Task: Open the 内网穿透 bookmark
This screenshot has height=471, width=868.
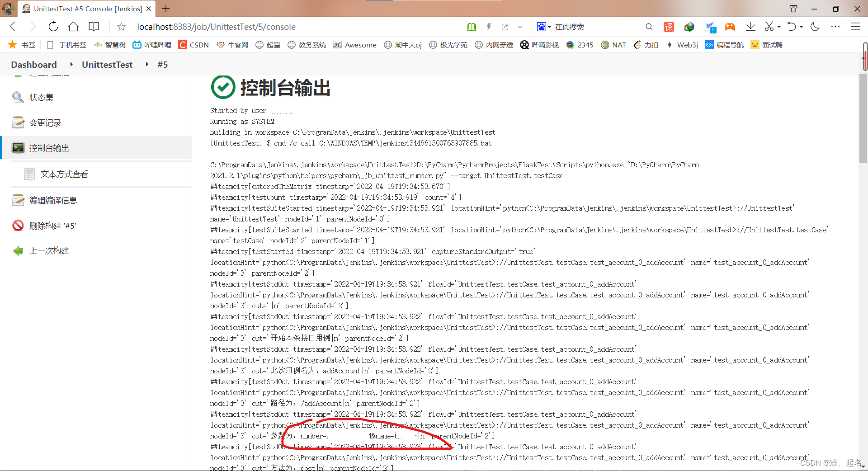Action: point(494,45)
